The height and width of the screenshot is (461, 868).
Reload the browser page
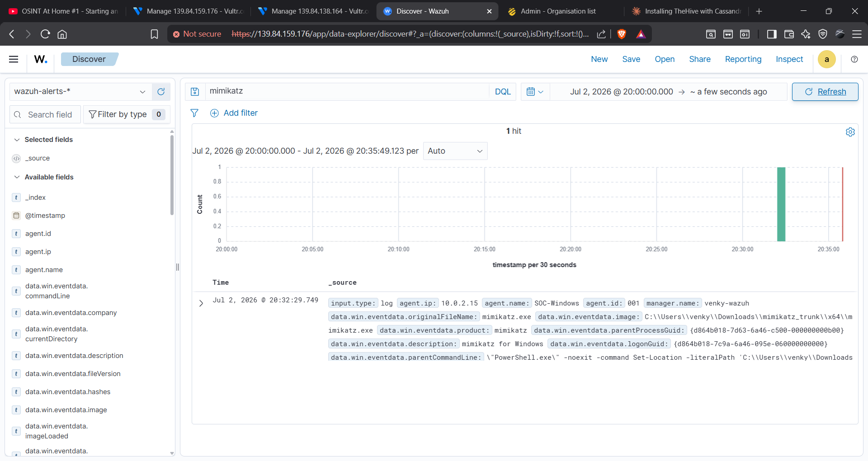[45, 34]
